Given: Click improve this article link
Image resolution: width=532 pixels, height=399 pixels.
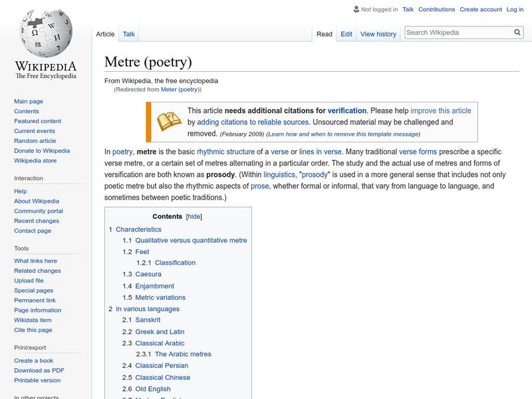Looking at the screenshot, I should click(x=441, y=110).
